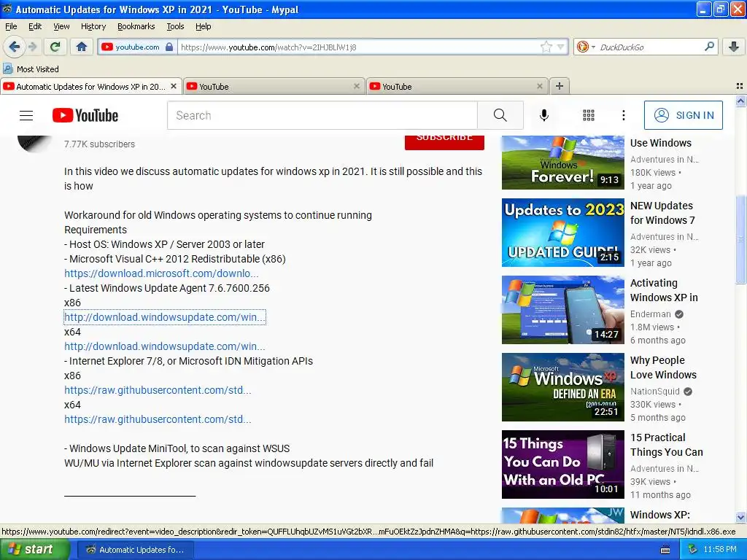Image resolution: width=747 pixels, height=560 pixels.
Task: Click the page scrollbar down arrow
Action: coord(740,517)
